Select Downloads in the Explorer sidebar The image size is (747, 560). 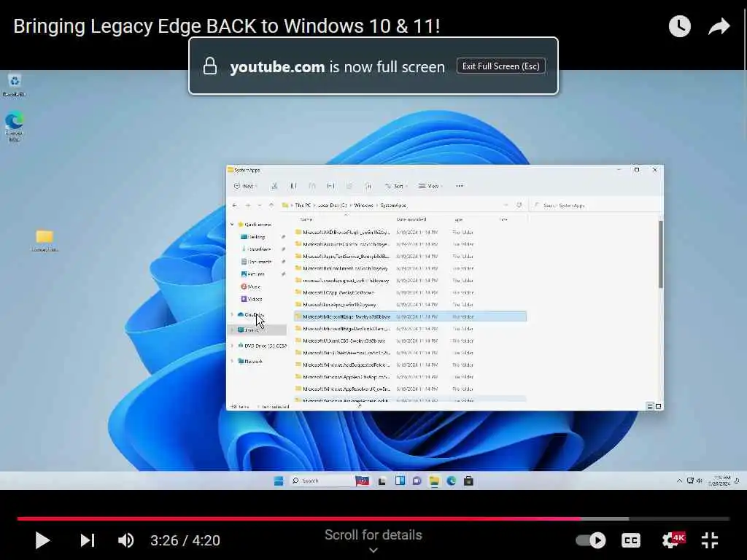pos(258,249)
